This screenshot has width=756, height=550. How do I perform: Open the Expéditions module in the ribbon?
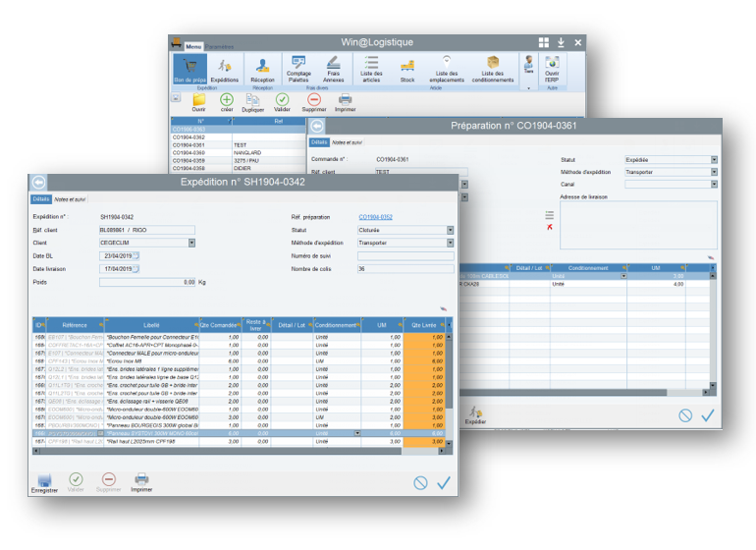224,69
